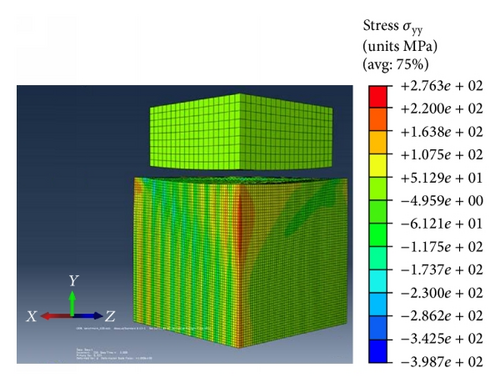Click the green Y axis arrow
500x388 pixels.
coord(72,303)
